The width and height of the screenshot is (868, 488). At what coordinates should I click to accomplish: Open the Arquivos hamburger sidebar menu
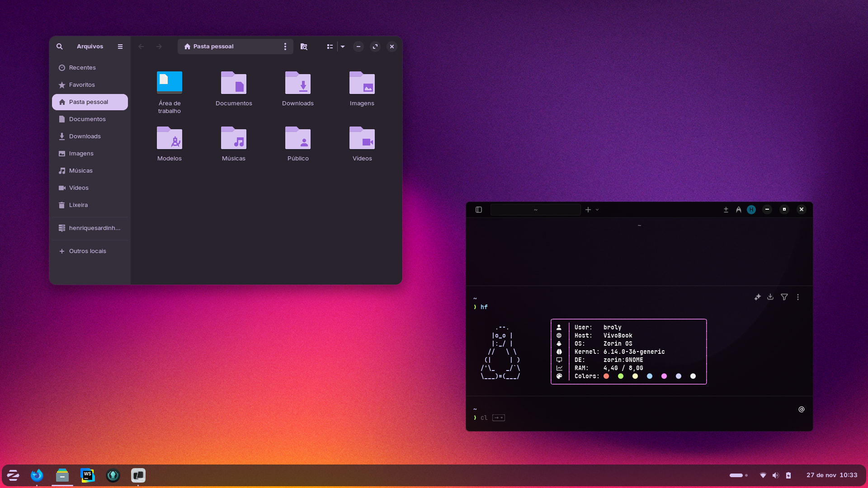(120, 47)
